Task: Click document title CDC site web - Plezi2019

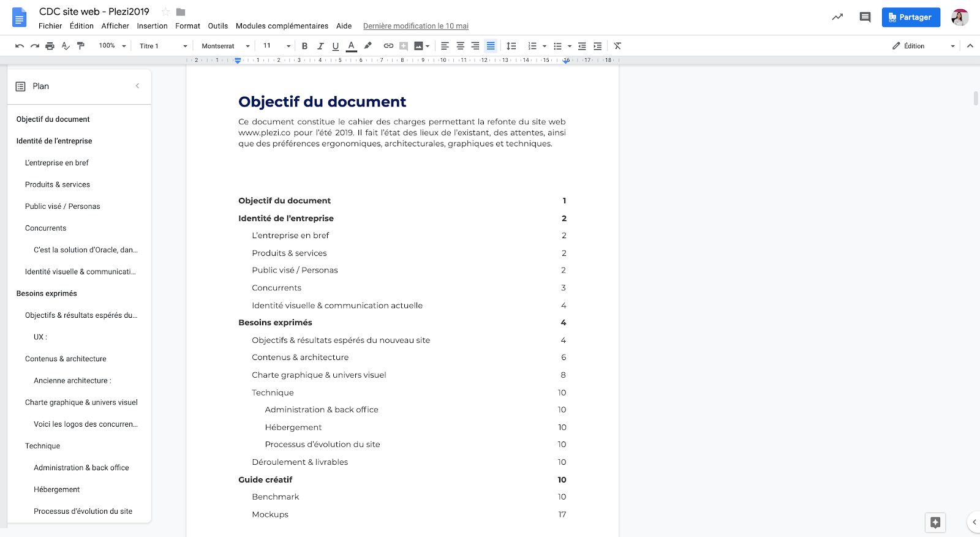Action: pyautogui.click(x=94, y=12)
